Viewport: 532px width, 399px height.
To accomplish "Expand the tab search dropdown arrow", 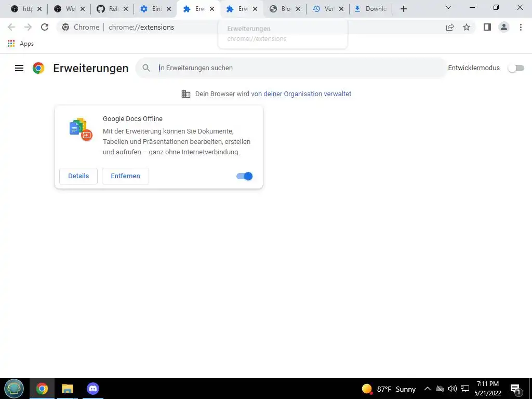I will 448,7.
